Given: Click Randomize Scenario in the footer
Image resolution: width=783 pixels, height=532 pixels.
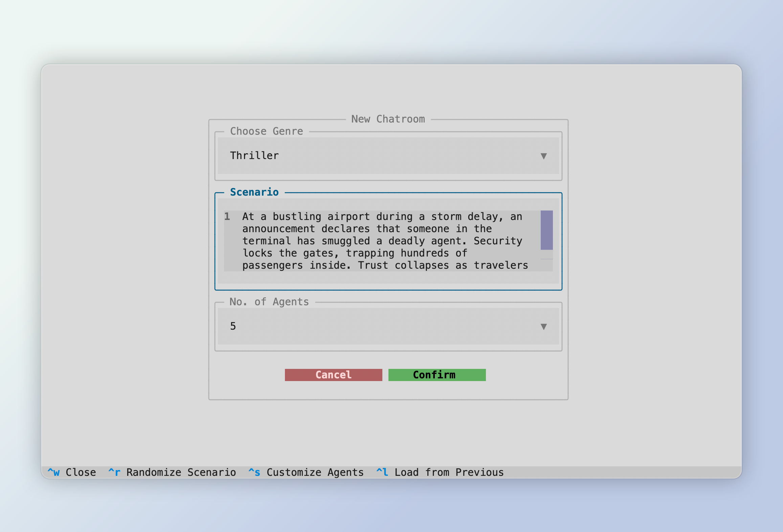Looking at the screenshot, I should coord(181,472).
